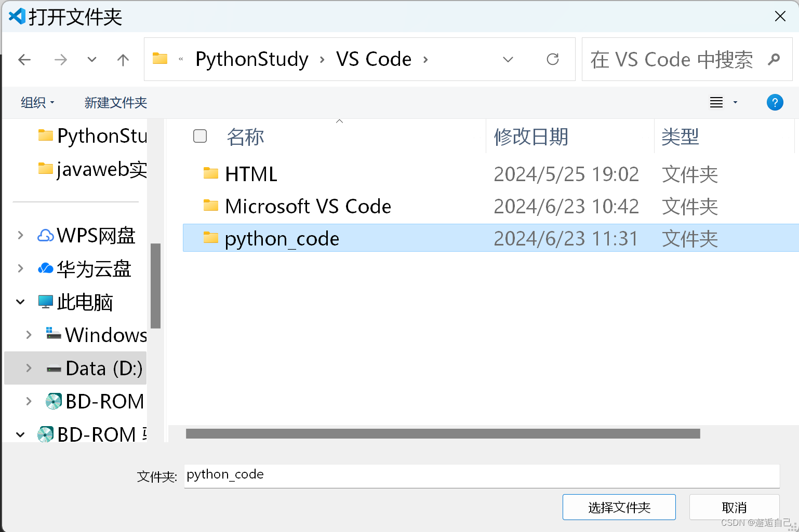The image size is (799, 532).
Task: Expand the Data (D:) drive node
Action: pyautogui.click(x=29, y=368)
